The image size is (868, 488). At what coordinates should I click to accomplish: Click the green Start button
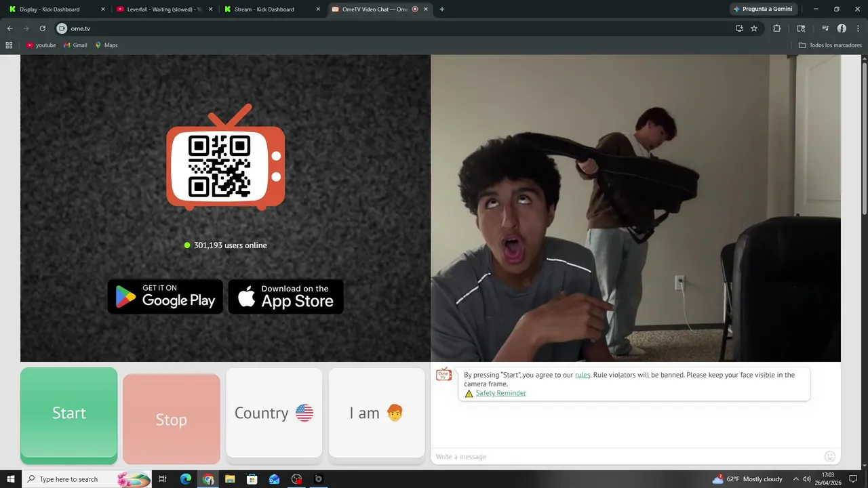point(68,413)
